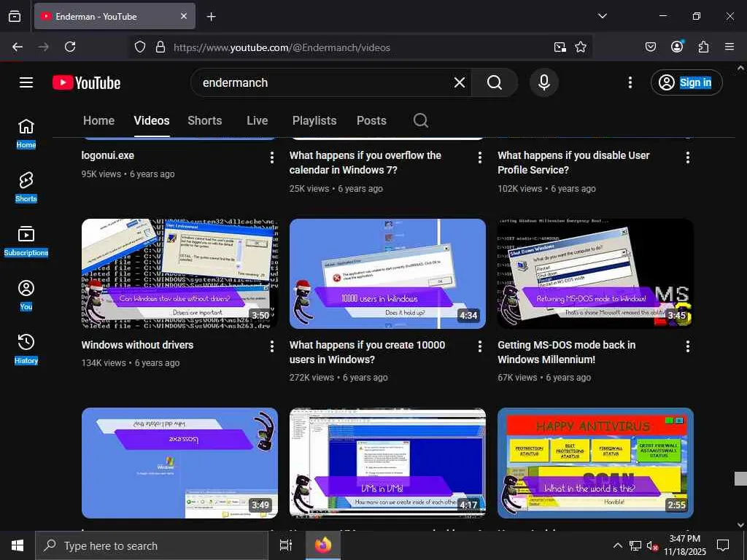List all tabs with the dropdown chevron
Image resolution: width=747 pixels, height=560 pixels.
[x=602, y=16]
